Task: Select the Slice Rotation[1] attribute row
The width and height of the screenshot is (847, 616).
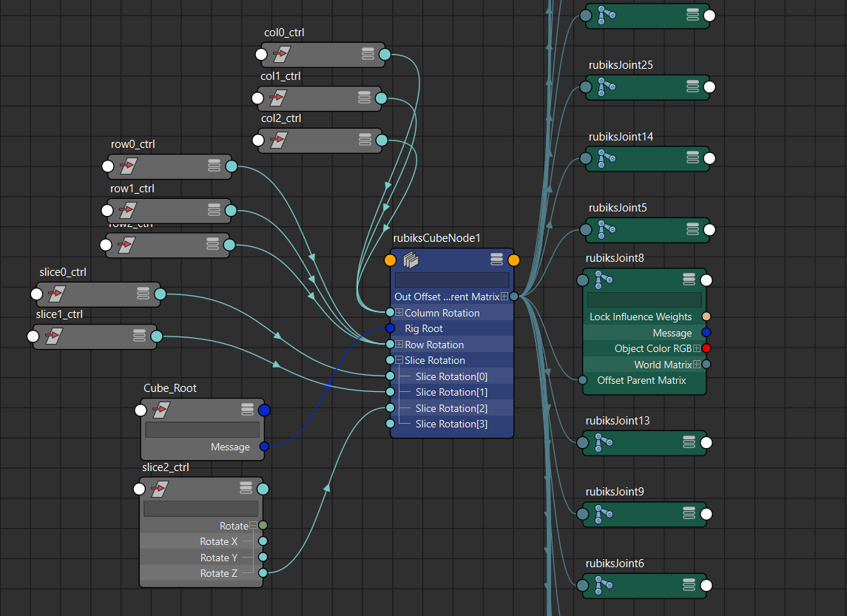Action: pos(451,392)
